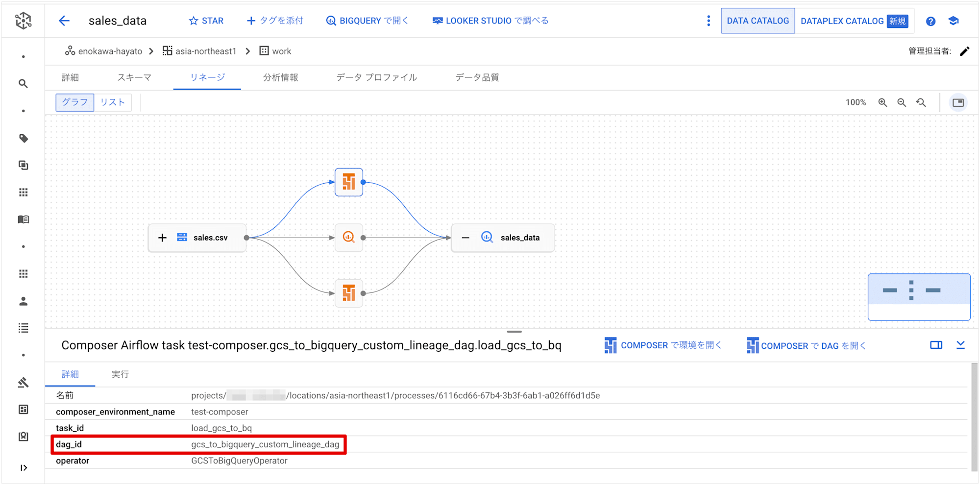Screen dimensions: 980x485
Task: Open the gavel icon in sidebar
Action: [x=23, y=382]
